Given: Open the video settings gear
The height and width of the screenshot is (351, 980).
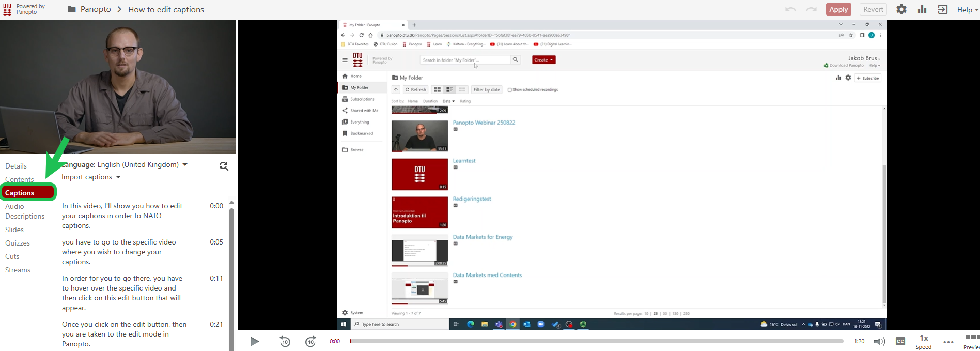Looking at the screenshot, I should point(901,9).
